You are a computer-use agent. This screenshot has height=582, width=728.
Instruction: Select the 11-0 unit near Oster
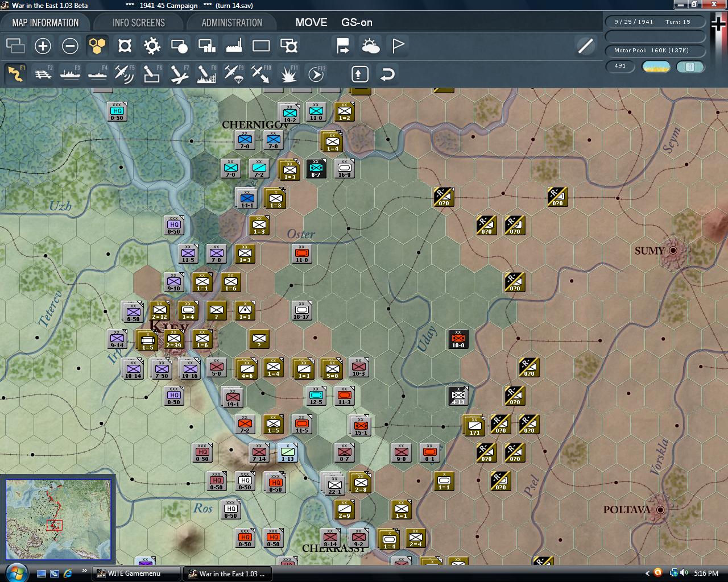301,254
